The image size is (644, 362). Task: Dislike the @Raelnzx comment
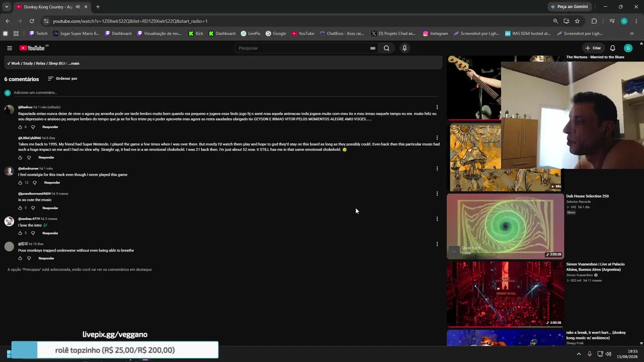tap(33, 127)
